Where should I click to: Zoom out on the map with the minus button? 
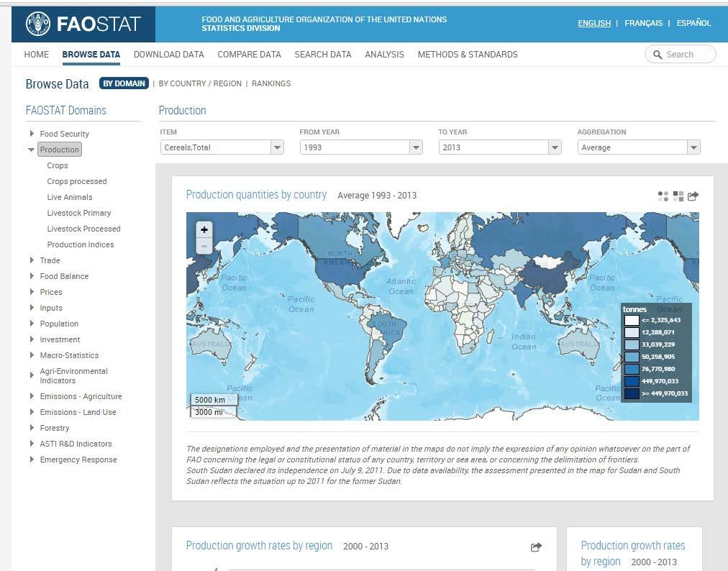[x=204, y=246]
